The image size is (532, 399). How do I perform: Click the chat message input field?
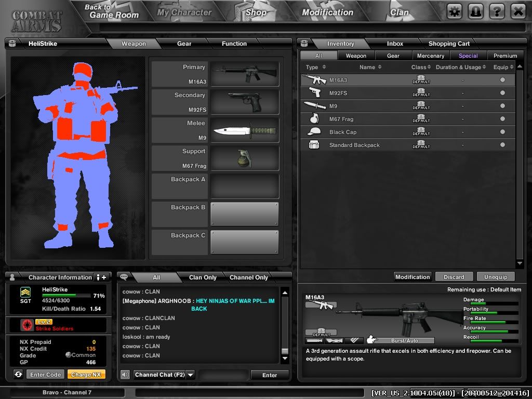223,375
